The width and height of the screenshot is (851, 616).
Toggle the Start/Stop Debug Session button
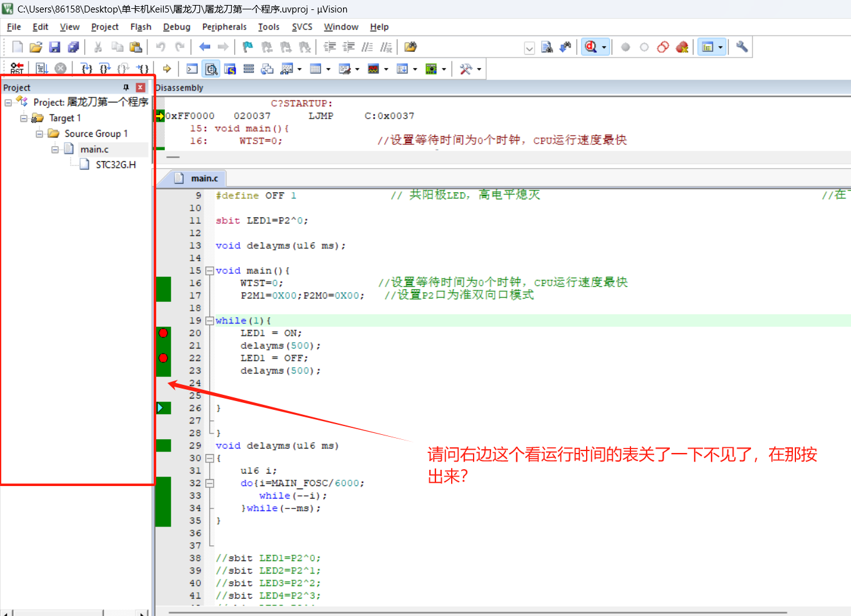point(590,47)
